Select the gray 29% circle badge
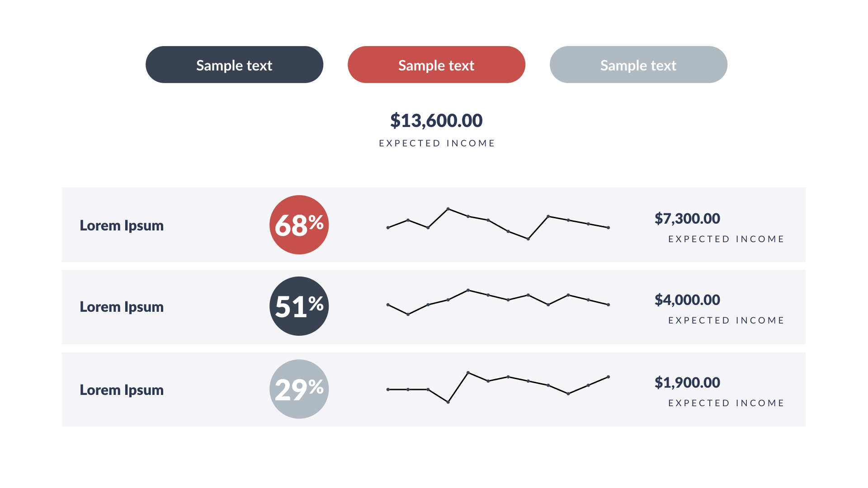This screenshot has height=488, width=868. 299,389
